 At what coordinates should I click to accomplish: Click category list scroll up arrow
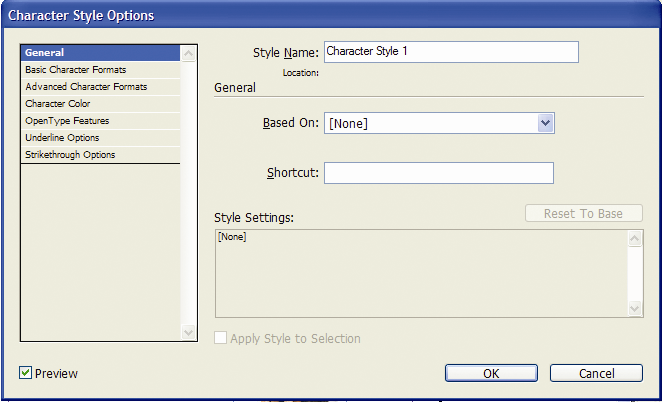188,54
